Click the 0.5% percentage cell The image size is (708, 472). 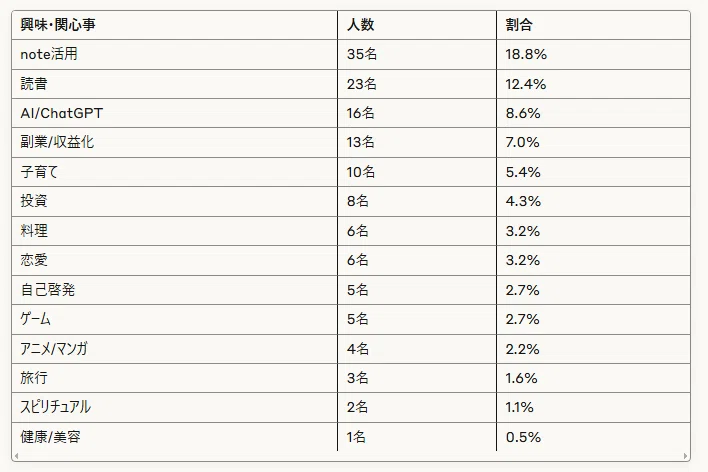(593, 437)
